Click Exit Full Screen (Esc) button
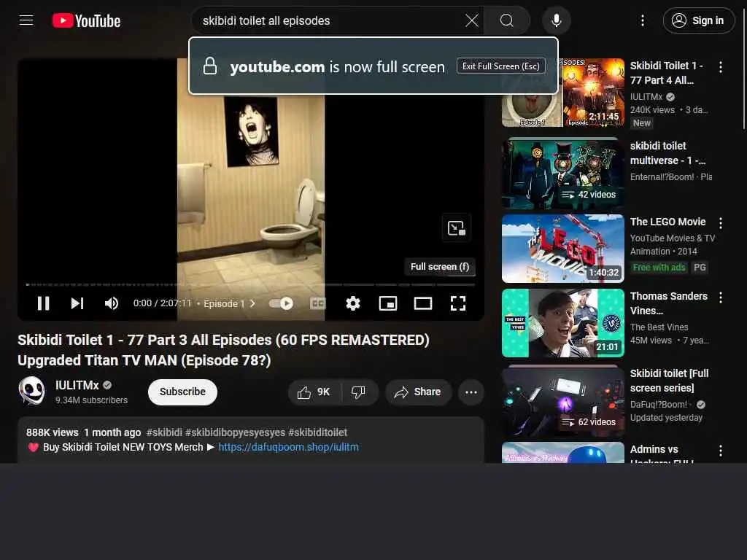Viewport: 747px width, 560px height. point(500,66)
